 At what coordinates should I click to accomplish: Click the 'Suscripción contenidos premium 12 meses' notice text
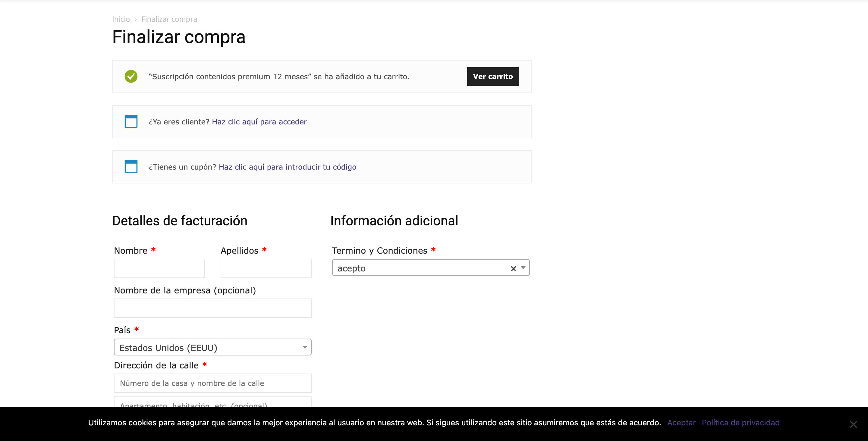pos(279,77)
